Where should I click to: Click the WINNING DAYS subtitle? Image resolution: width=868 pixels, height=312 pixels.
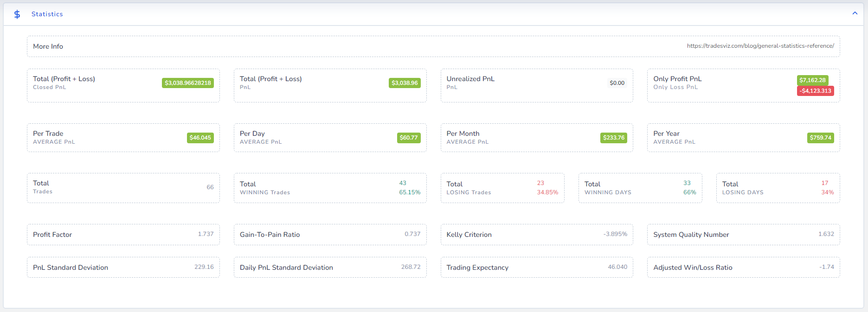click(608, 192)
